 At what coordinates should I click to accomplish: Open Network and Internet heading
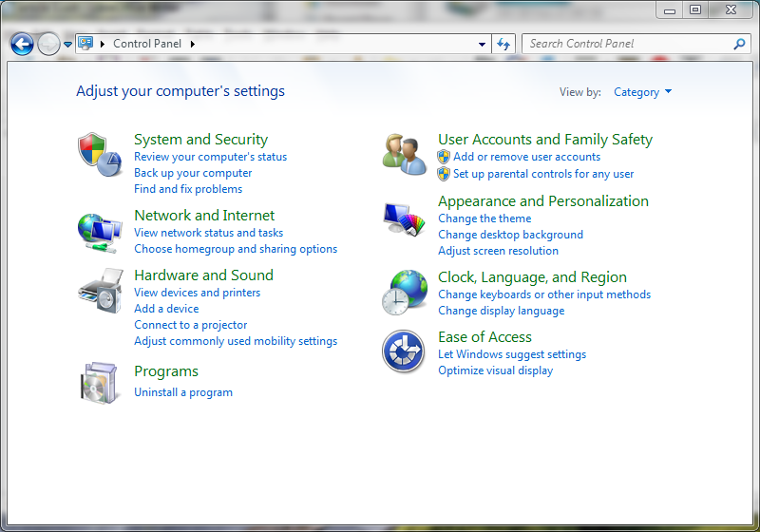pyautogui.click(x=204, y=215)
